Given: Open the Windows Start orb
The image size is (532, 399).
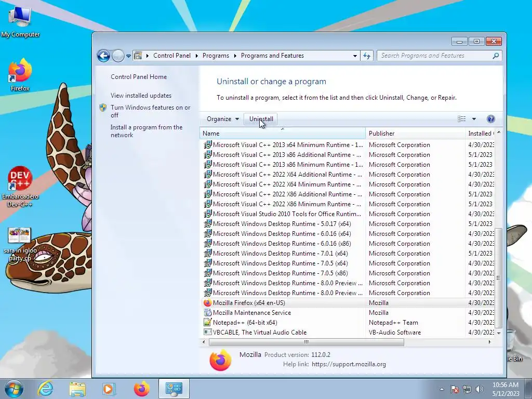Looking at the screenshot, I should tap(13, 389).
